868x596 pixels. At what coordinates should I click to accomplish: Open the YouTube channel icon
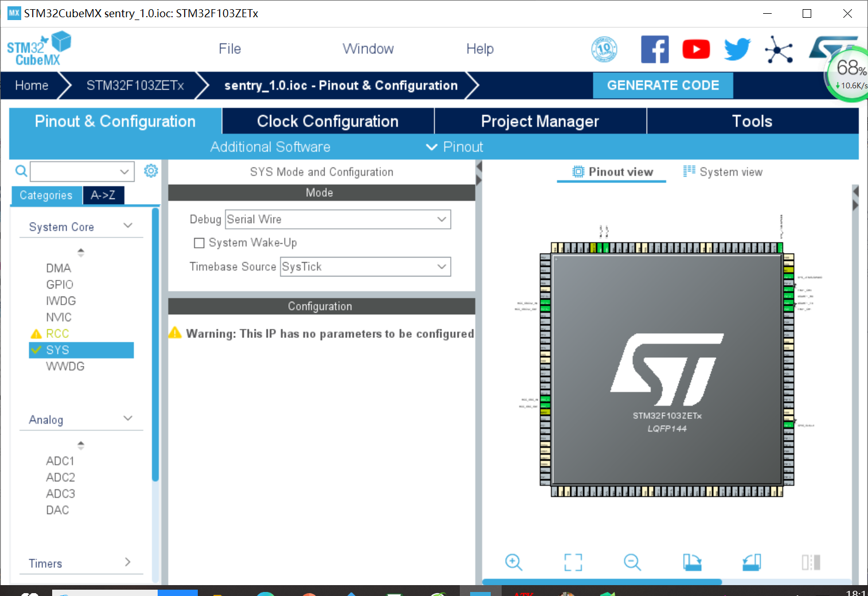coord(696,49)
